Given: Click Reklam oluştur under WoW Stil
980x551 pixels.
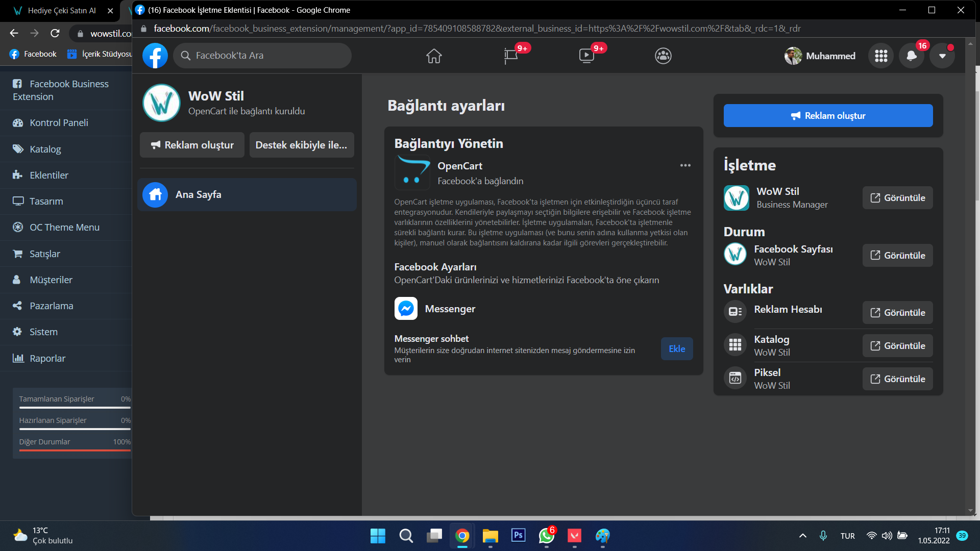Looking at the screenshot, I should tap(192, 145).
